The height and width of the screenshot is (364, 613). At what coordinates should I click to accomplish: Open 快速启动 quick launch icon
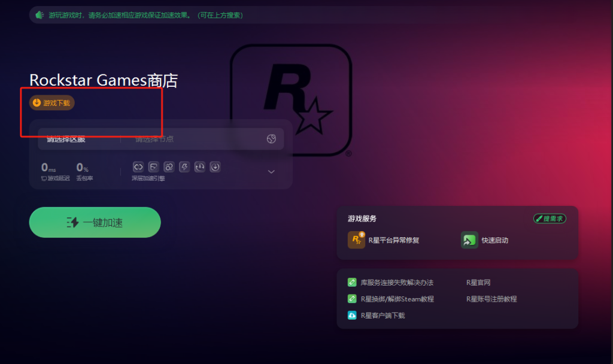[x=469, y=240]
